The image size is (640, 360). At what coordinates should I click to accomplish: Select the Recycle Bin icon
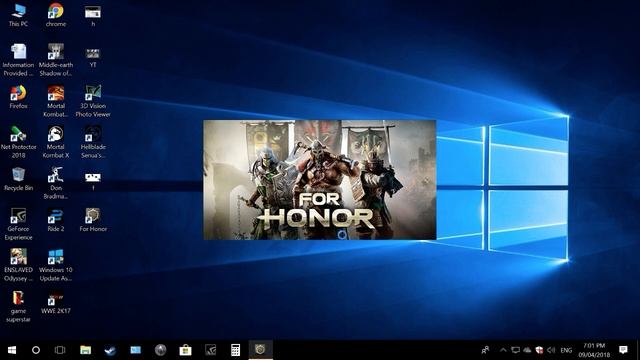point(18,179)
